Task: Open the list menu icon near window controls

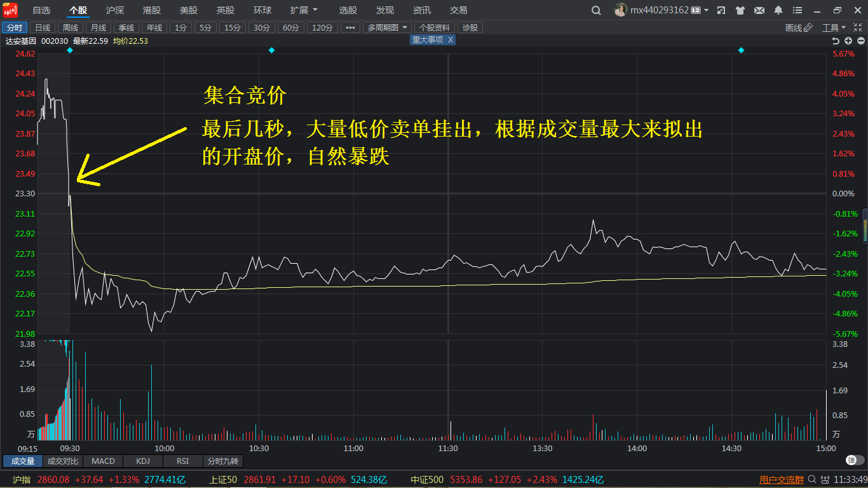Action: [797, 10]
